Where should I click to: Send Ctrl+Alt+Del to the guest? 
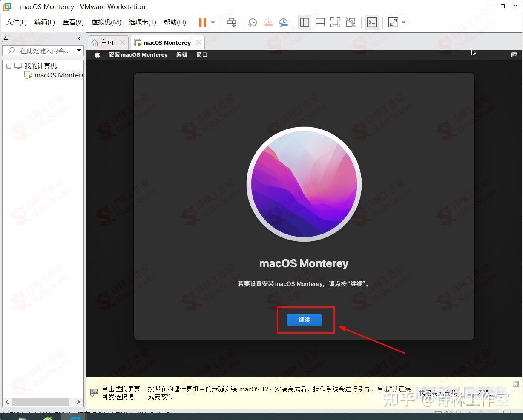pyautogui.click(x=231, y=22)
